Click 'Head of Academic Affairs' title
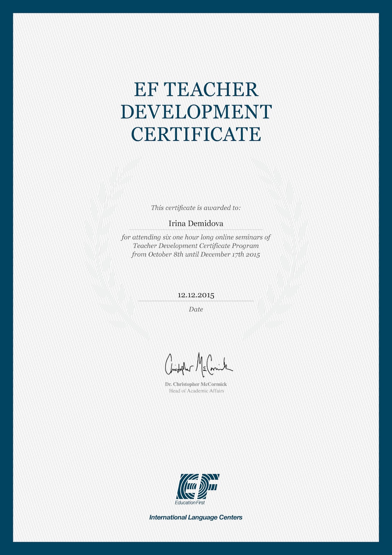The image size is (392, 555). coord(197,391)
